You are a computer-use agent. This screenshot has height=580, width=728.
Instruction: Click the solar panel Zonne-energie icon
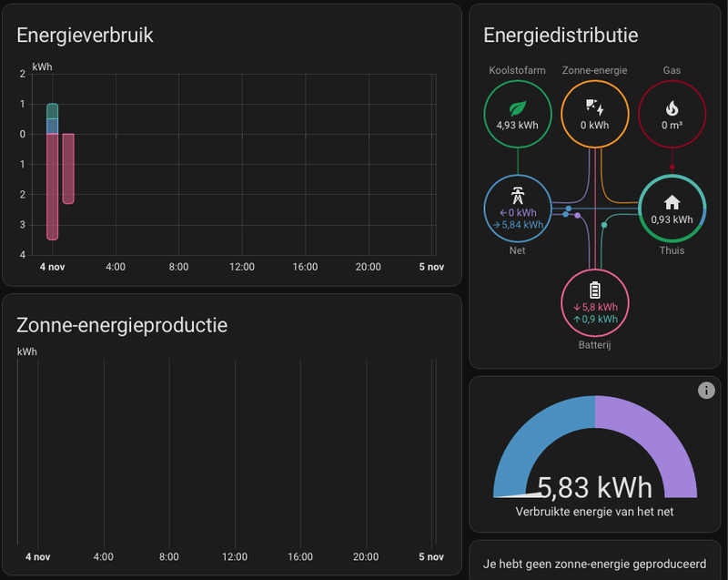click(594, 107)
